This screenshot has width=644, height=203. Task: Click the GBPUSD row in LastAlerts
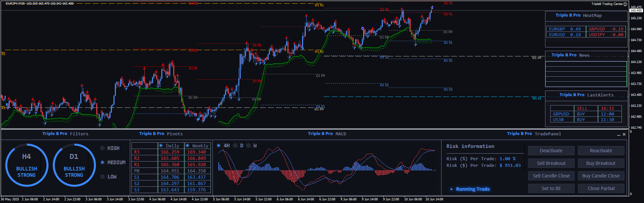pyautogui.click(x=561, y=114)
